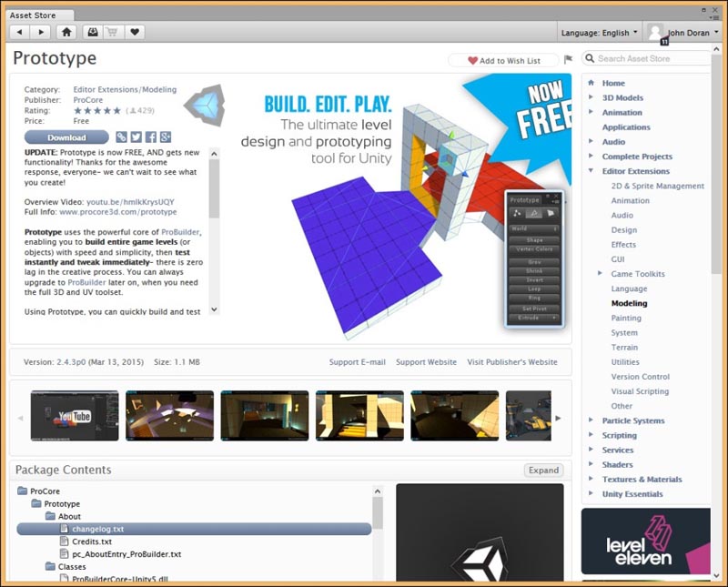The image size is (728, 587).
Task: Click the blue Download button
Action: pos(66,137)
